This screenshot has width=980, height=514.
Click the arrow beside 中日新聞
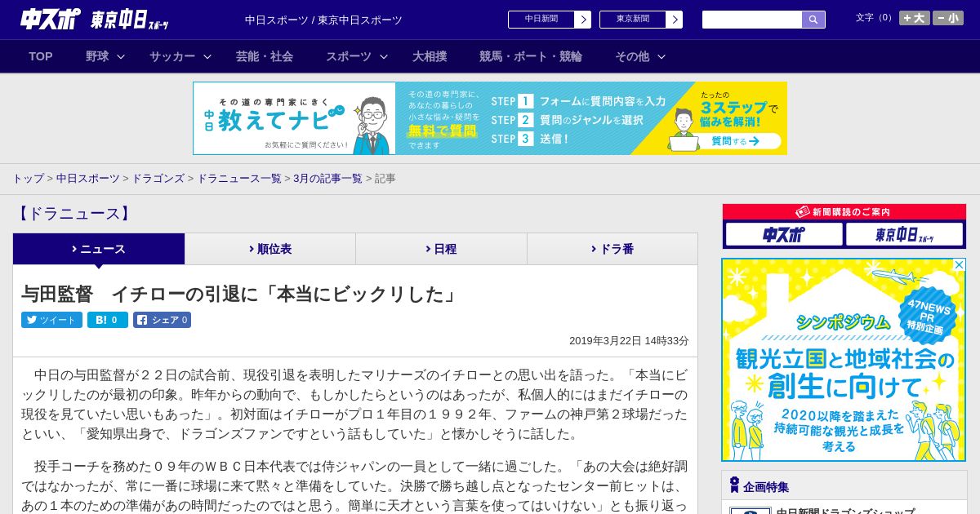(x=583, y=20)
